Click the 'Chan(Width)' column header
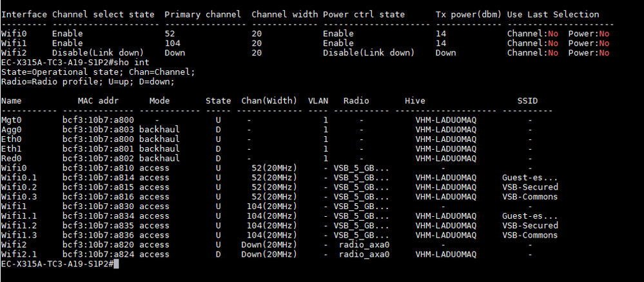The height and width of the screenshot is (282, 644). (269, 101)
